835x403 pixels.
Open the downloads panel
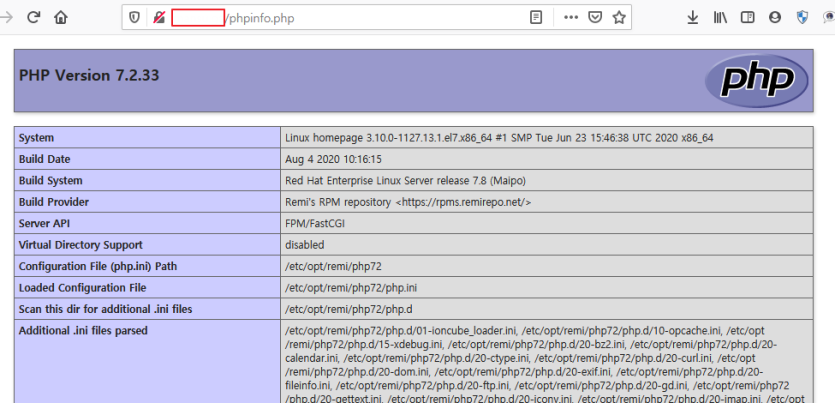(x=692, y=18)
